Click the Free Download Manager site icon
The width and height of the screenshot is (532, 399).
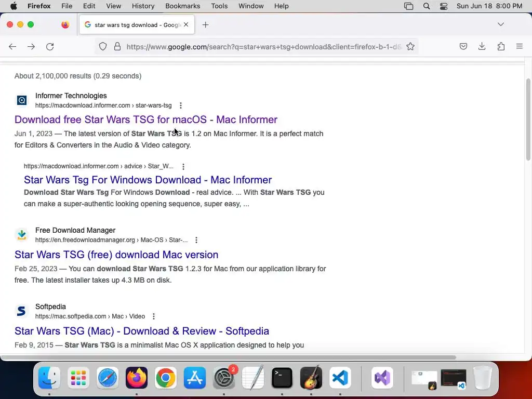coord(22,235)
